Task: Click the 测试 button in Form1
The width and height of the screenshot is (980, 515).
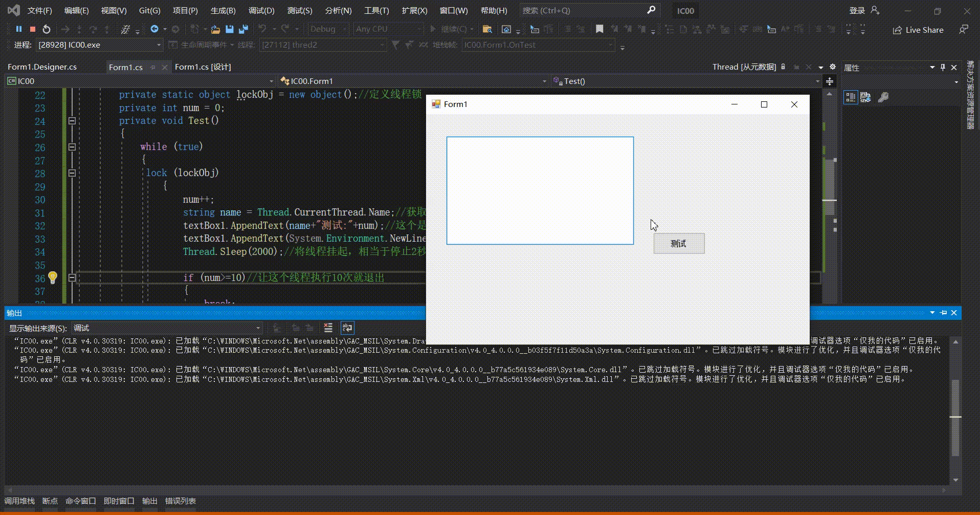Action: point(679,244)
